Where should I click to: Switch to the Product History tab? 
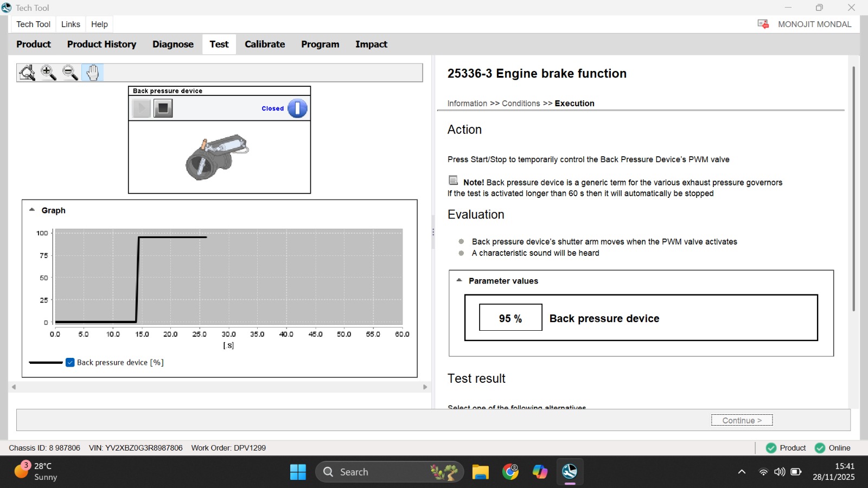(101, 44)
